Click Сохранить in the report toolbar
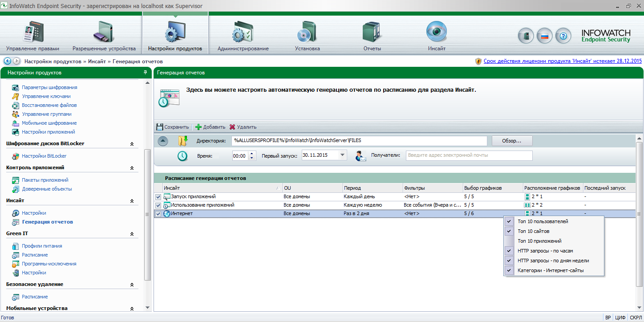 pyautogui.click(x=173, y=127)
